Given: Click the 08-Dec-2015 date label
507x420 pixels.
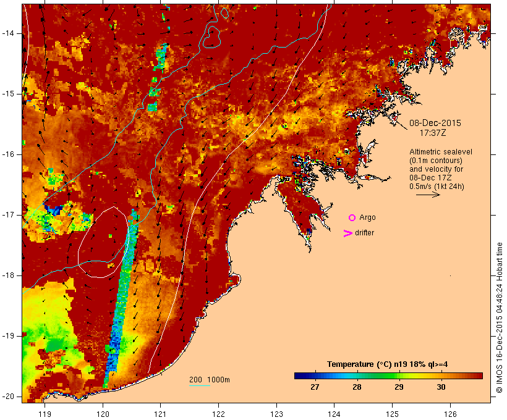Looking at the screenshot, I should pyautogui.click(x=435, y=123).
